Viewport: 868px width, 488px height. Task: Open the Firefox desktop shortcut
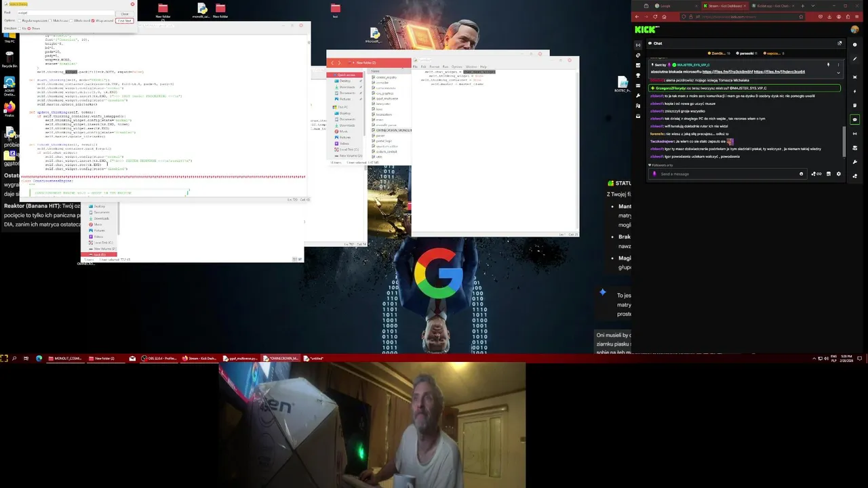[9, 110]
